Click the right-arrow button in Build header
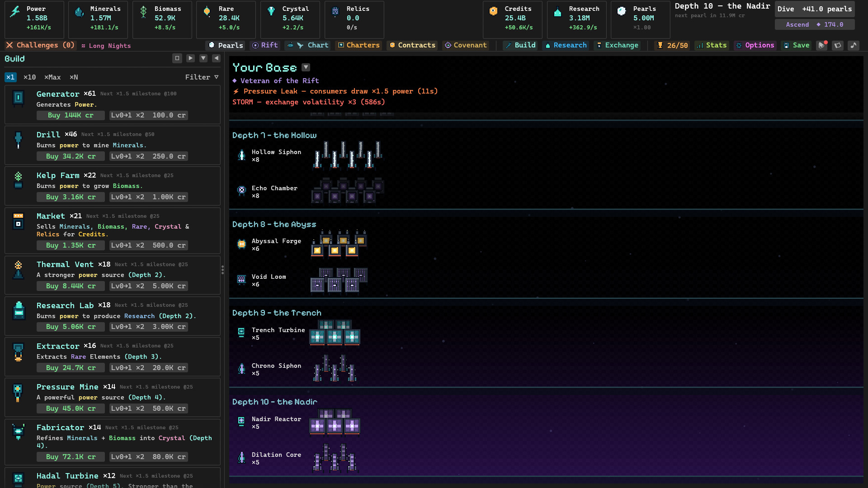Viewport: 868px width, 488px height. click(190, 58)
